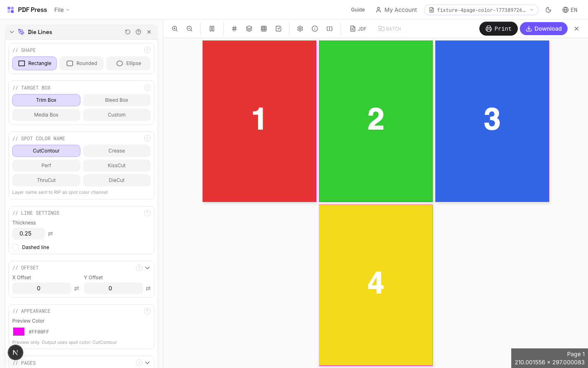Open the table view icon in the toolbar
The width and height of the screenshot is (588, 368).
click(x=264, y=29)
